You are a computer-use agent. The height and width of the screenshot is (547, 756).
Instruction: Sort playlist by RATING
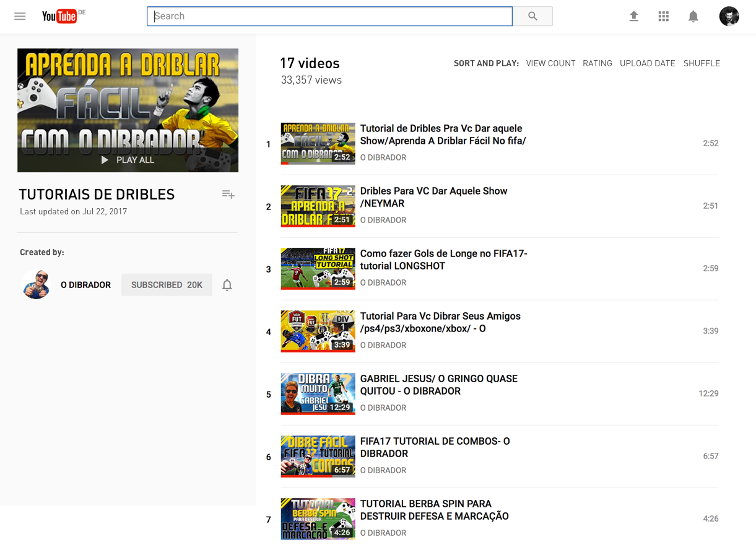tap(597, 63)
